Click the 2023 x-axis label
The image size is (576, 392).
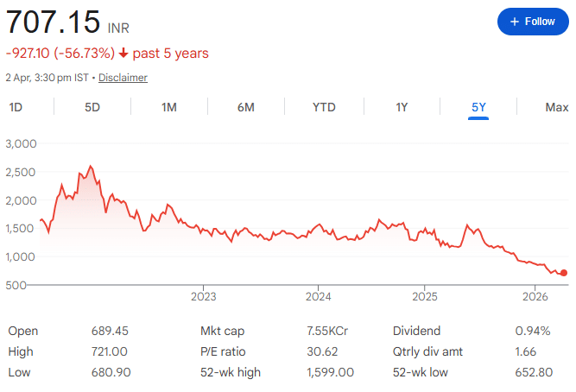(x=203, y=296)
